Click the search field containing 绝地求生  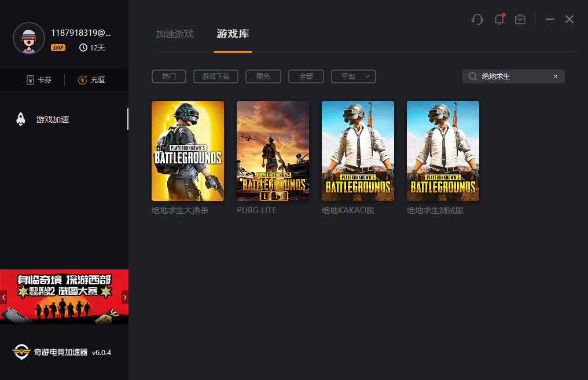click(513, 76)
